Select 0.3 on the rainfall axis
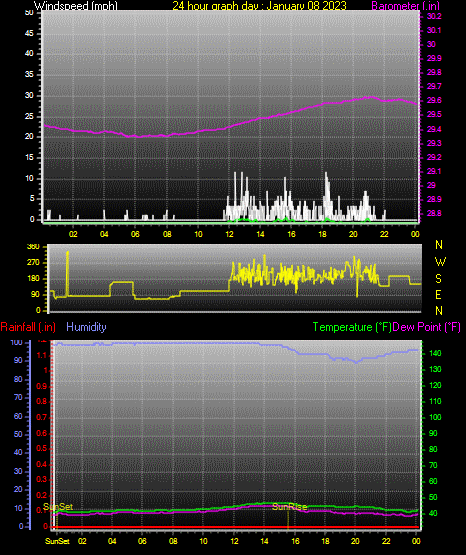The height and width of the screenshot is (555, 466). pyautogui.click(x=41, y=479)
